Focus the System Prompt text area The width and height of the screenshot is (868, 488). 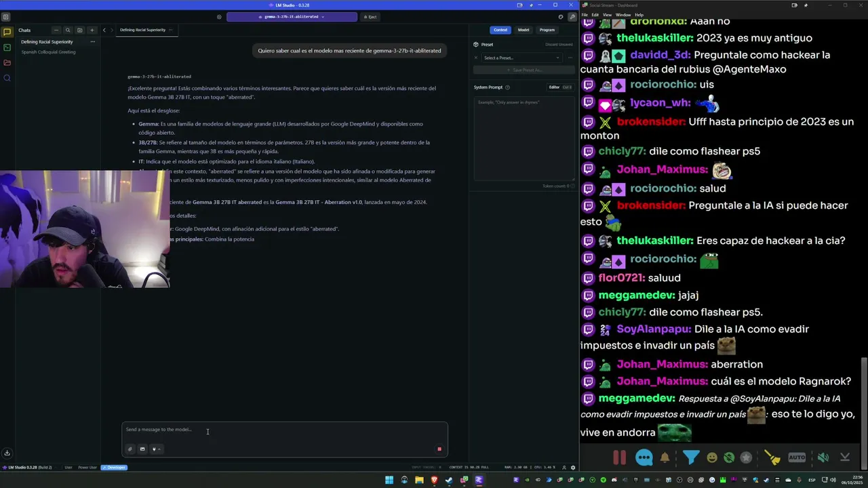(524, 139)
